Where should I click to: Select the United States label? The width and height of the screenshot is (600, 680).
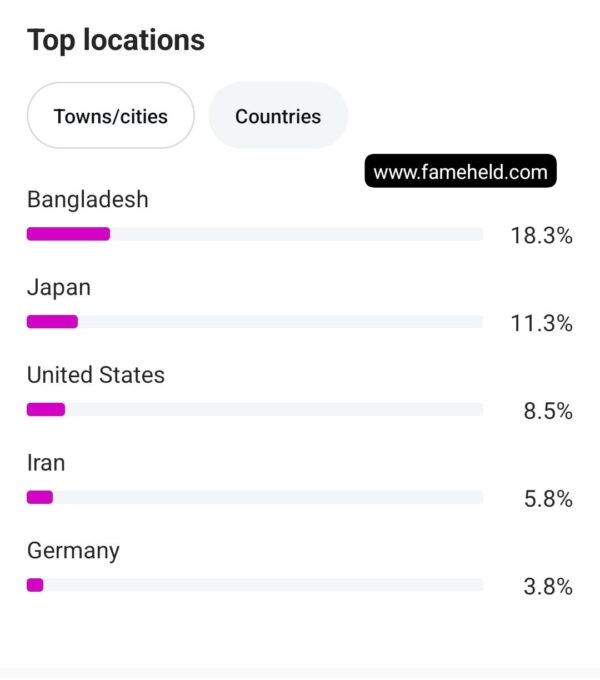coord(96,375)
